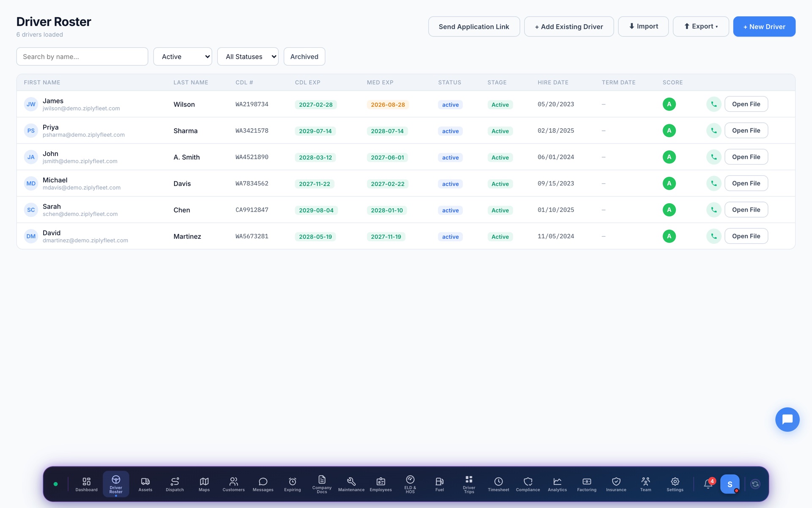This screenshot has width=812, height=508.
Task: Call Sarah Chen via phone icon
Action: click(x=714, y=210)
